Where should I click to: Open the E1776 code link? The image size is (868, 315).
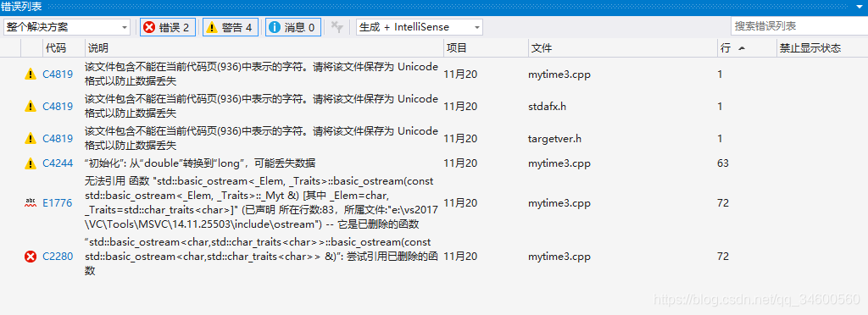click(58, 203)
